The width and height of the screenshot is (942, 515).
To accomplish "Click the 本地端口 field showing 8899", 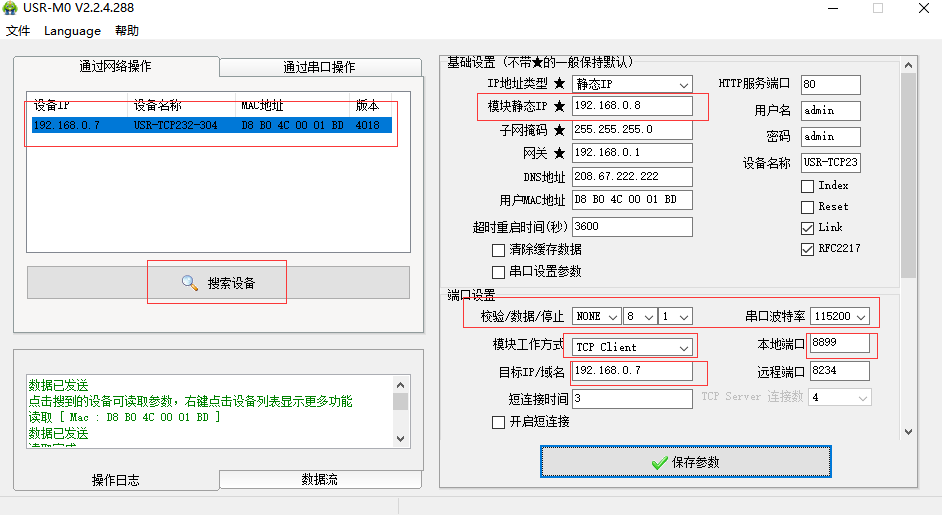I will point(838,343).
